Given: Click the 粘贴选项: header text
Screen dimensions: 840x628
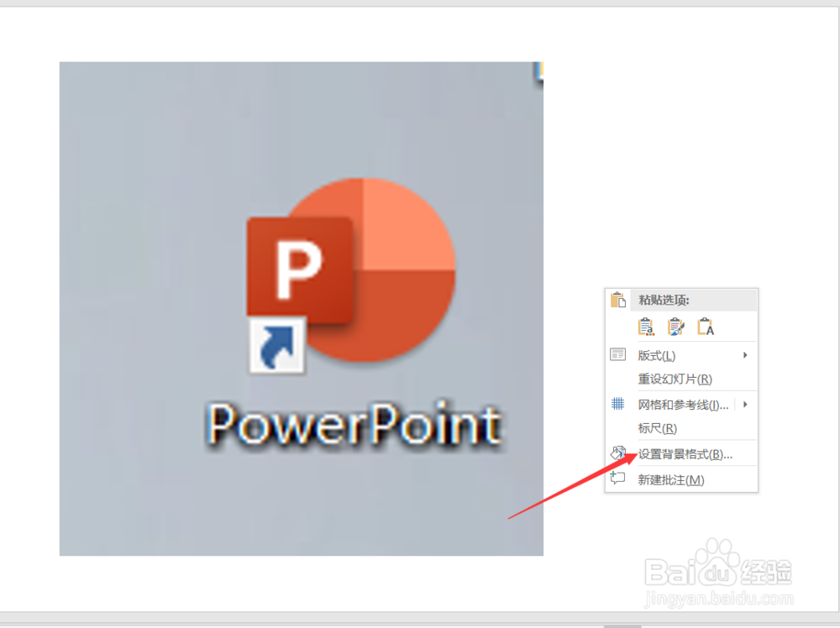Looking at the screenshot, I should (664, 300).
